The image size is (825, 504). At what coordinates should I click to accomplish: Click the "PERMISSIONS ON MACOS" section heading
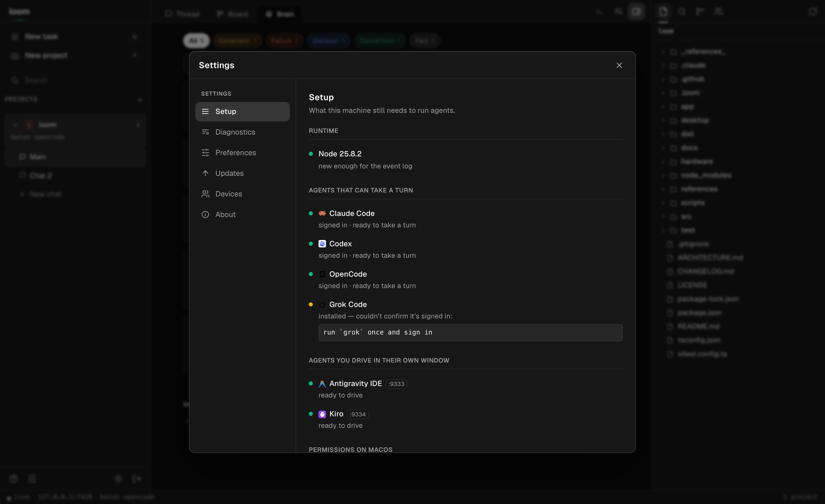pos(351,450)
